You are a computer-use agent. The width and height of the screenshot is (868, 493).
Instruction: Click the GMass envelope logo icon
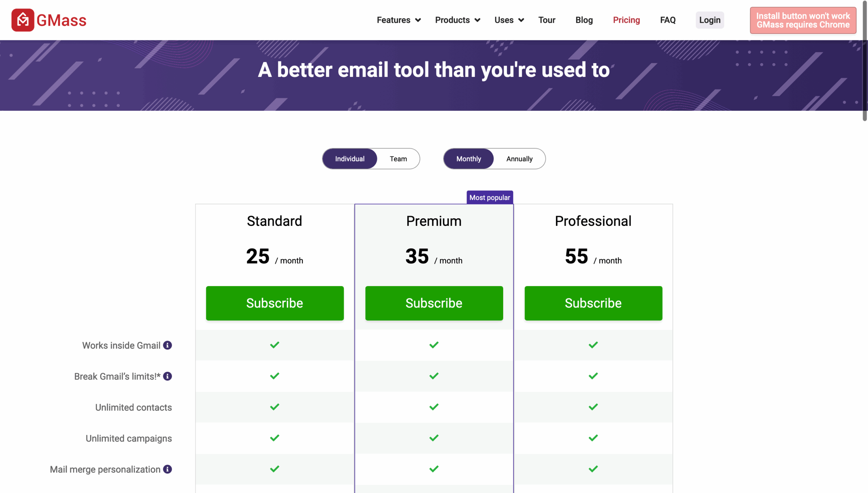click(23, 20)
